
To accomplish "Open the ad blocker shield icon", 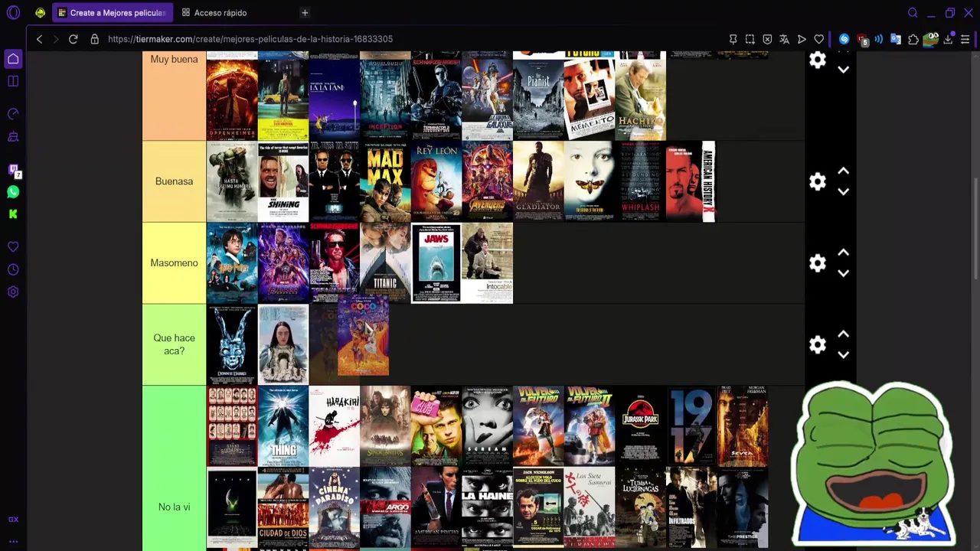I will [x=767, y=39].
